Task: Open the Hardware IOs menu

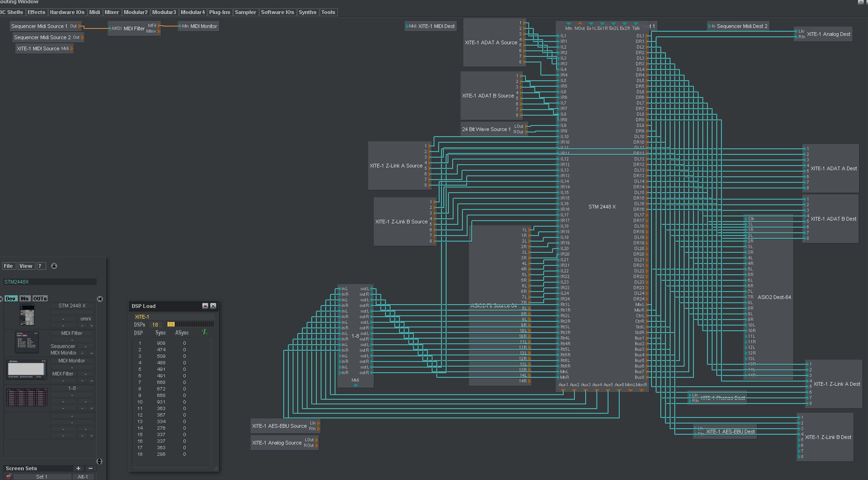Action: pos(67,12)
